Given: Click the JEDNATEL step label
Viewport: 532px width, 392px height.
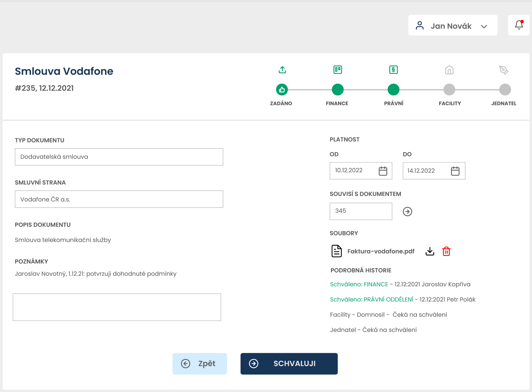Looking at the screenshot, I should click(x=504, y=103).
